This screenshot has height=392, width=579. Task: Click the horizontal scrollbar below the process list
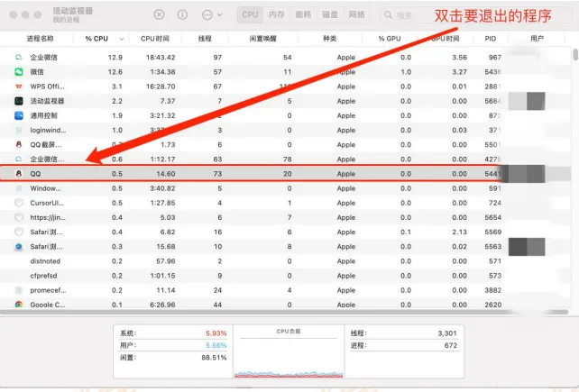[284, 313]
